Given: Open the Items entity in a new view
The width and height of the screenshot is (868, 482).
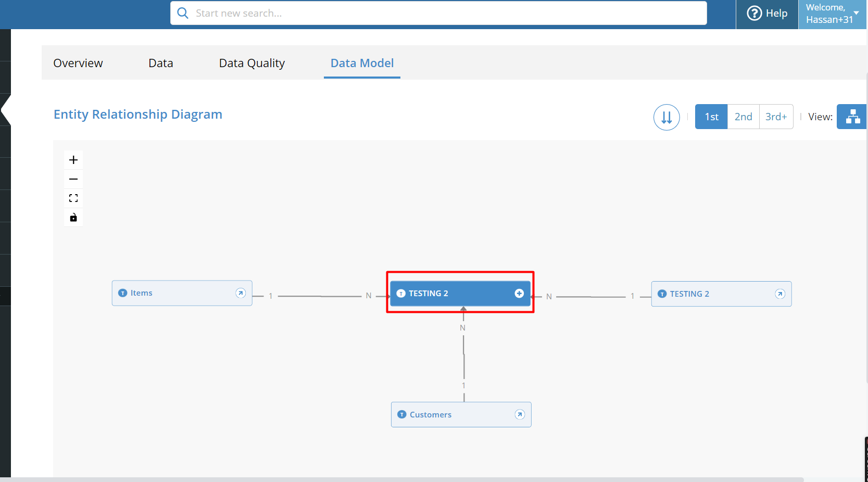Looking at the screenshot, I should click(x=241, y=293).
